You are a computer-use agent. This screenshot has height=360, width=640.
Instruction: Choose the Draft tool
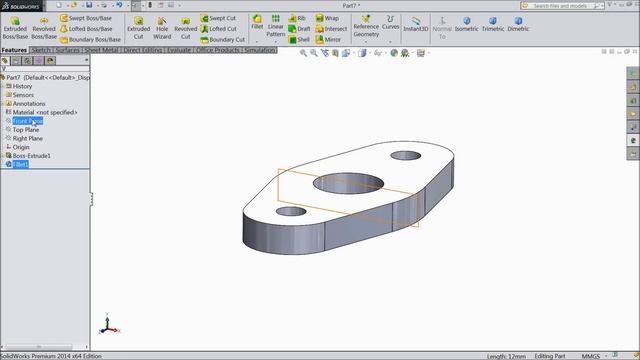pos(300,29)
